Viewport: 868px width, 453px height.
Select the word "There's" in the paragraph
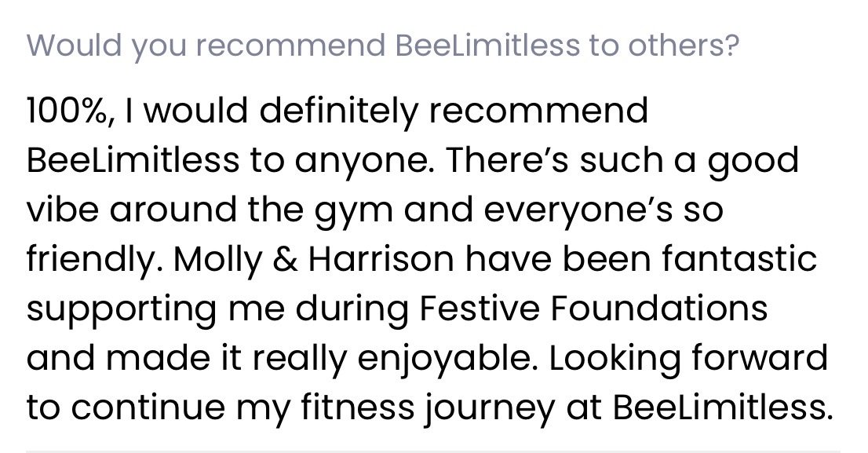click(506, 159)
